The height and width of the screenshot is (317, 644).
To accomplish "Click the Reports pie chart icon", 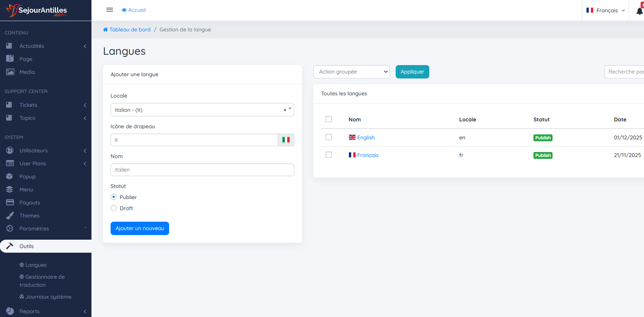I will point(10,311).
